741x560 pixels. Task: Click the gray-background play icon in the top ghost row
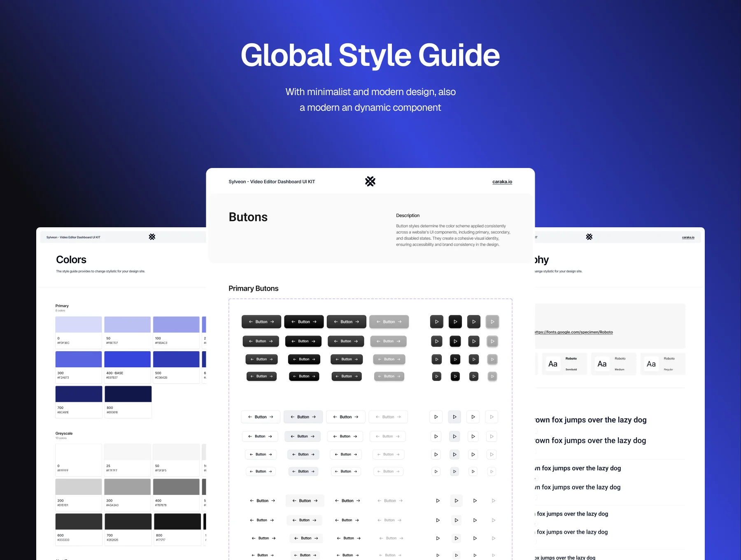456,501
